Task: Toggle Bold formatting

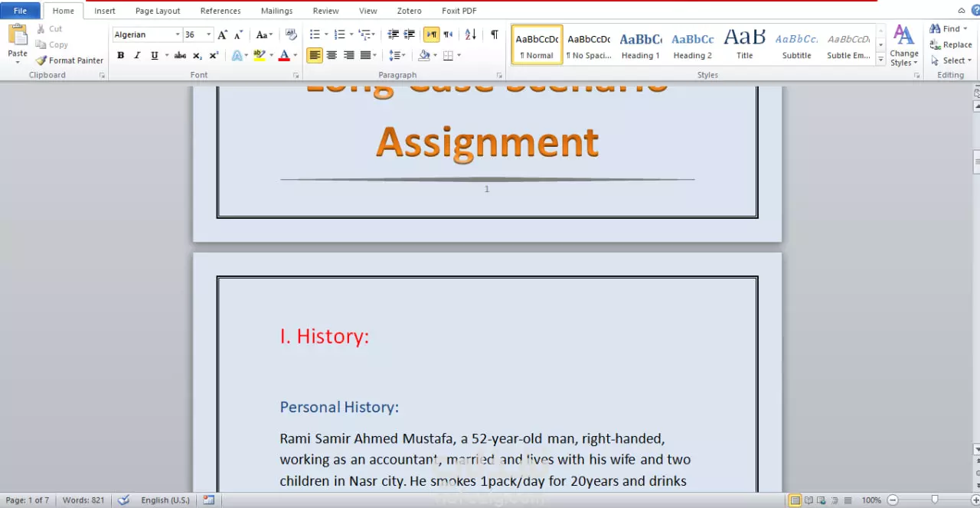Action: [120, 55]
